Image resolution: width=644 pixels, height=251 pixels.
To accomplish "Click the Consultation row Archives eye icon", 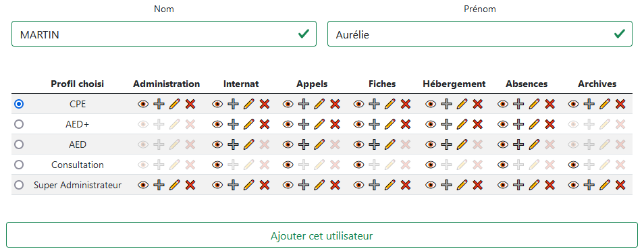I will [573, 165].
